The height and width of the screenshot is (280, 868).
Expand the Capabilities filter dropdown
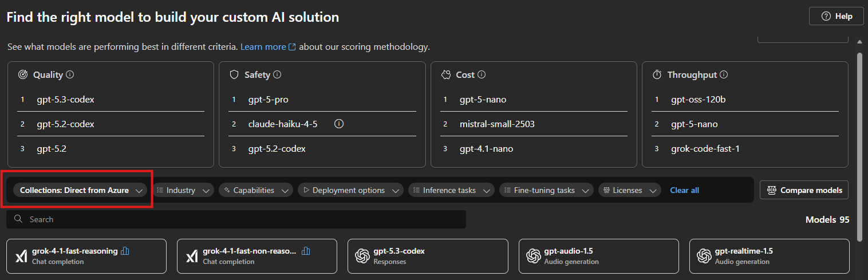coord(255,190)
